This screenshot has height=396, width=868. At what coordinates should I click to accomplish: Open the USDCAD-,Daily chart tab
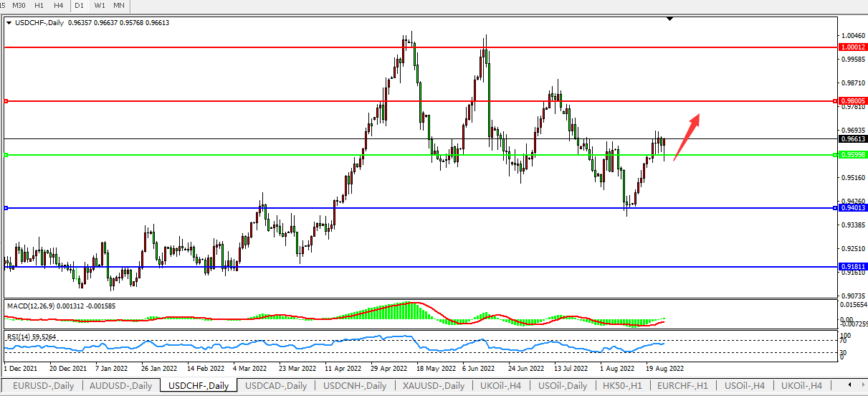coord(276,386)
